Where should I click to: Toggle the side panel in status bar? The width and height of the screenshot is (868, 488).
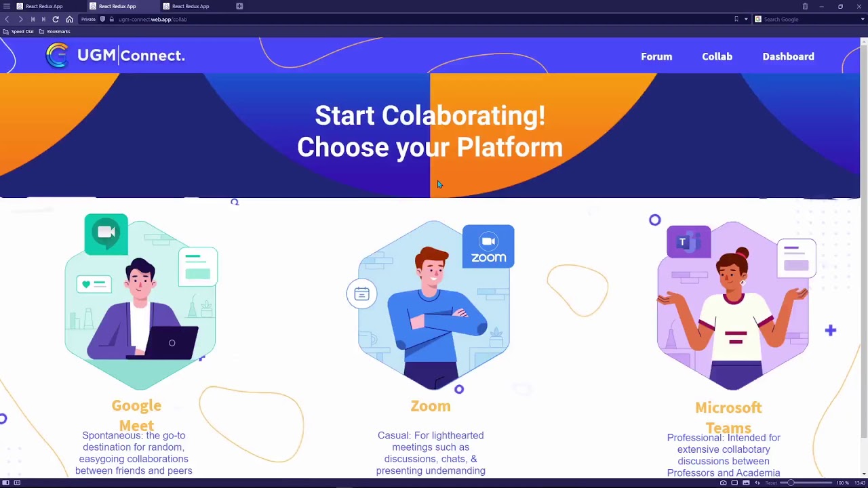coord(6,483)
